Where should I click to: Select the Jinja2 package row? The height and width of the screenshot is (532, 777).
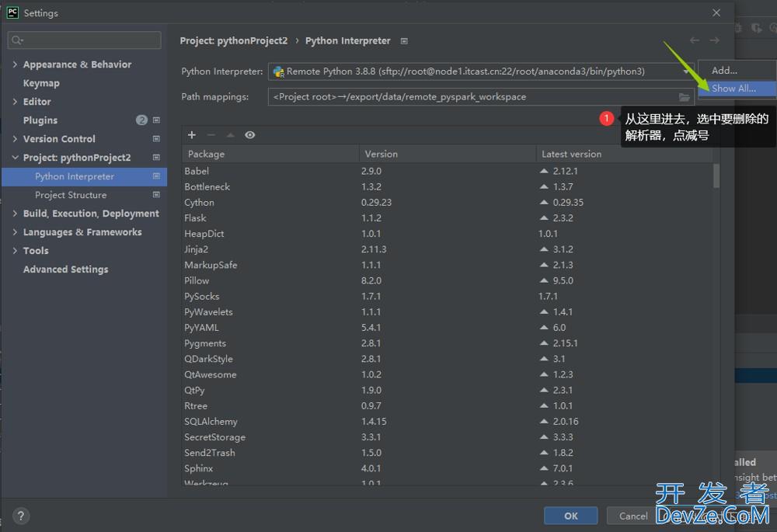click(x=448, y=249)
